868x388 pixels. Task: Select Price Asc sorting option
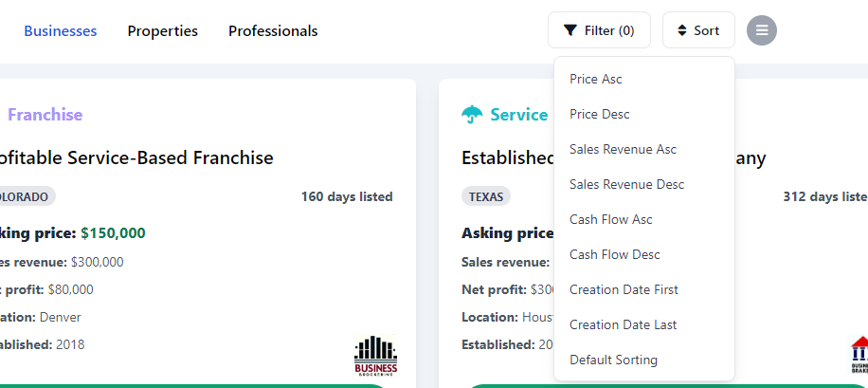click(x=596, y=79)
